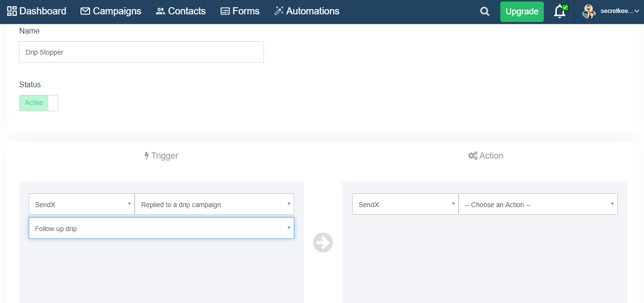
Task: Click the circular arrow between trigger and action
Action: tap(323, 242)
